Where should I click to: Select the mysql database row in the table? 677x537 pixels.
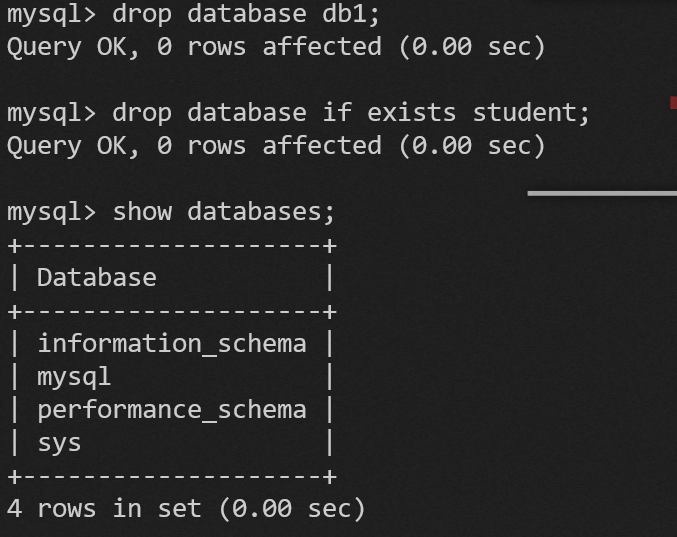[x=74, y=377]
